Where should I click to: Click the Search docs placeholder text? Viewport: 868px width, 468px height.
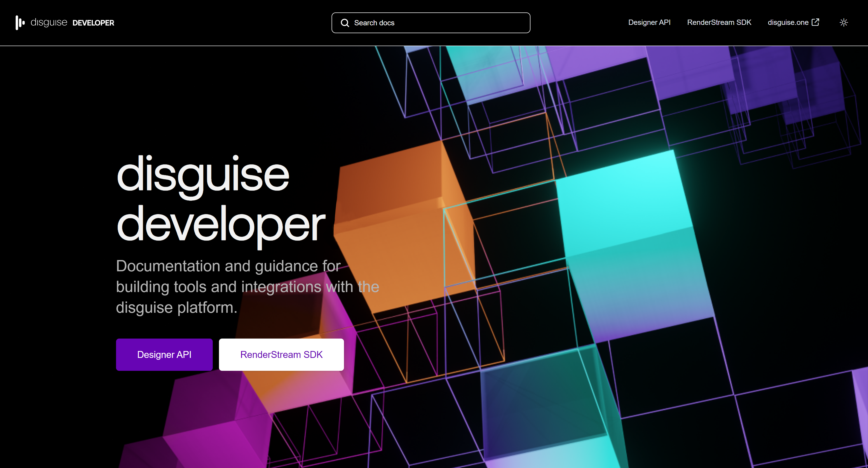click(x=374, y=23)
